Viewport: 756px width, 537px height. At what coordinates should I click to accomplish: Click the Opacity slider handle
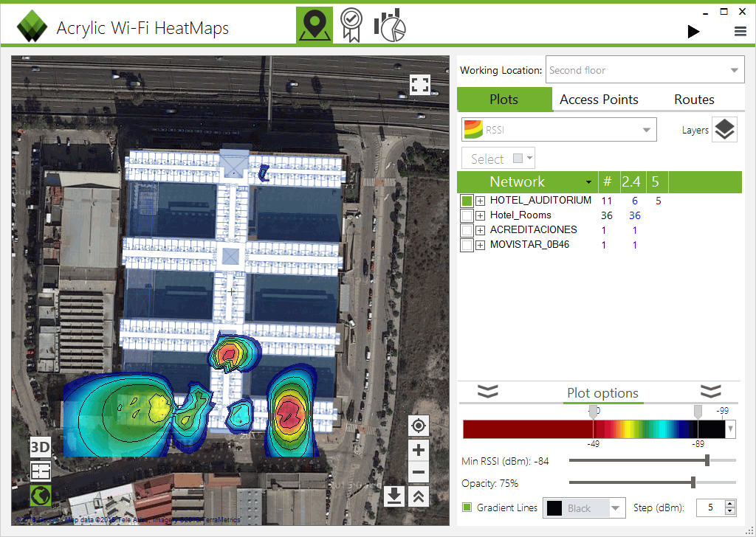coord(693,482)
